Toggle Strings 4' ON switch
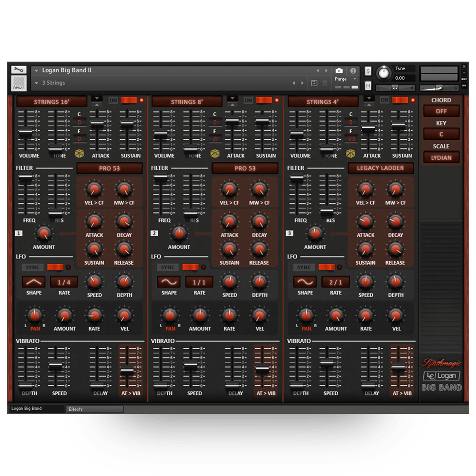Viewport: 476px width, 476px height. [400, 100]
